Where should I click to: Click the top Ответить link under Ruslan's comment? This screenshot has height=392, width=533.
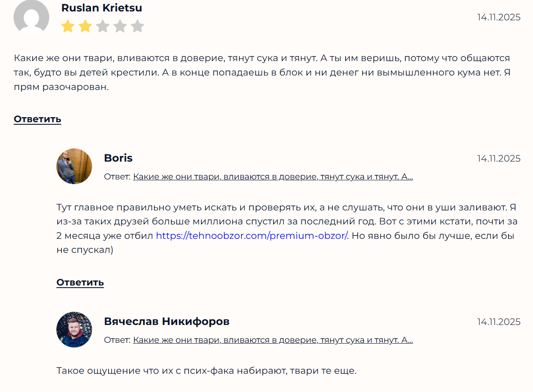point(37,119)
